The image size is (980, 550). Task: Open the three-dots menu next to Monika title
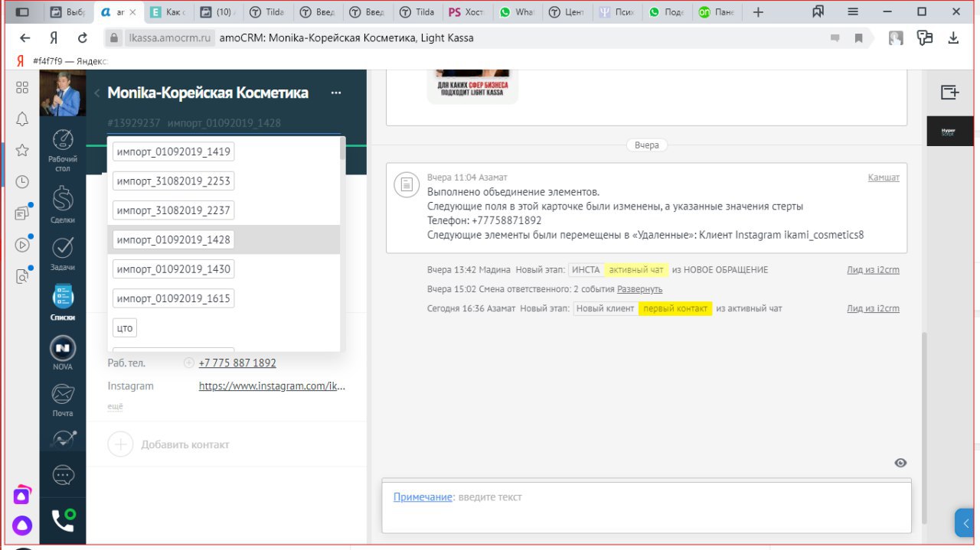335,93
